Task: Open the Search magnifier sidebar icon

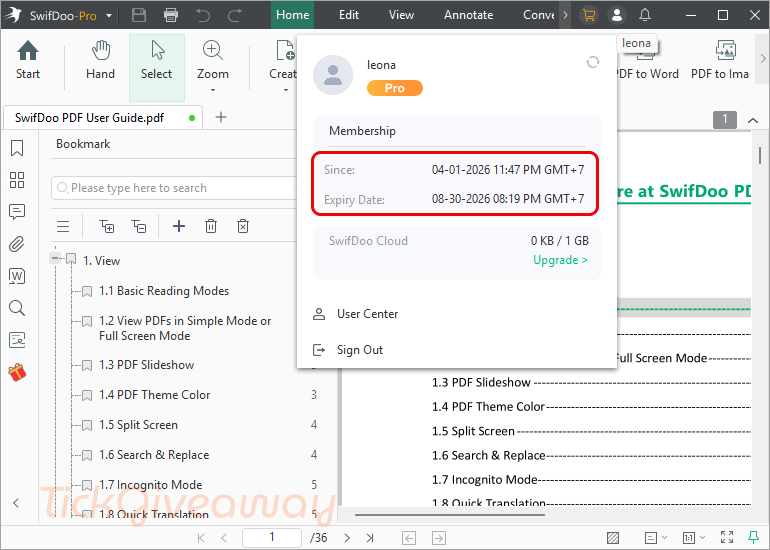Action: (17, 308)
